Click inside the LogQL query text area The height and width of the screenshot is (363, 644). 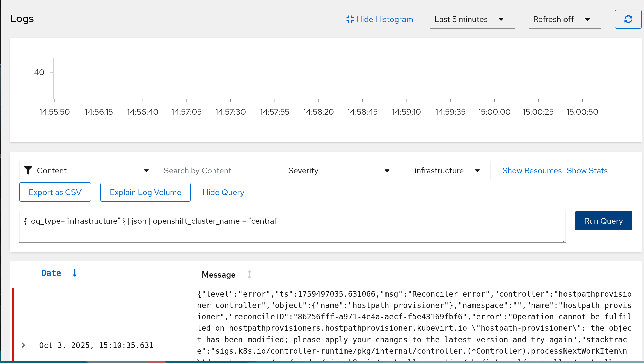[x=292, y=227]
